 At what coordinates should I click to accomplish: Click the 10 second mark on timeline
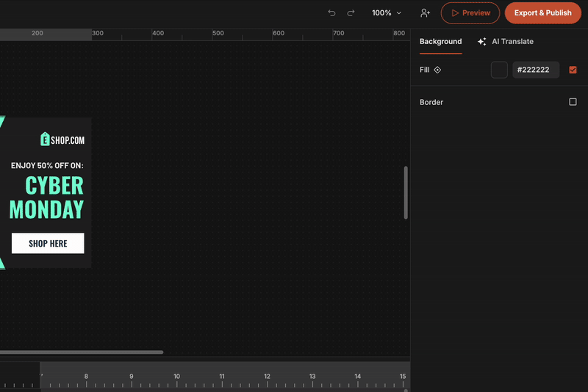coord(176,377)
